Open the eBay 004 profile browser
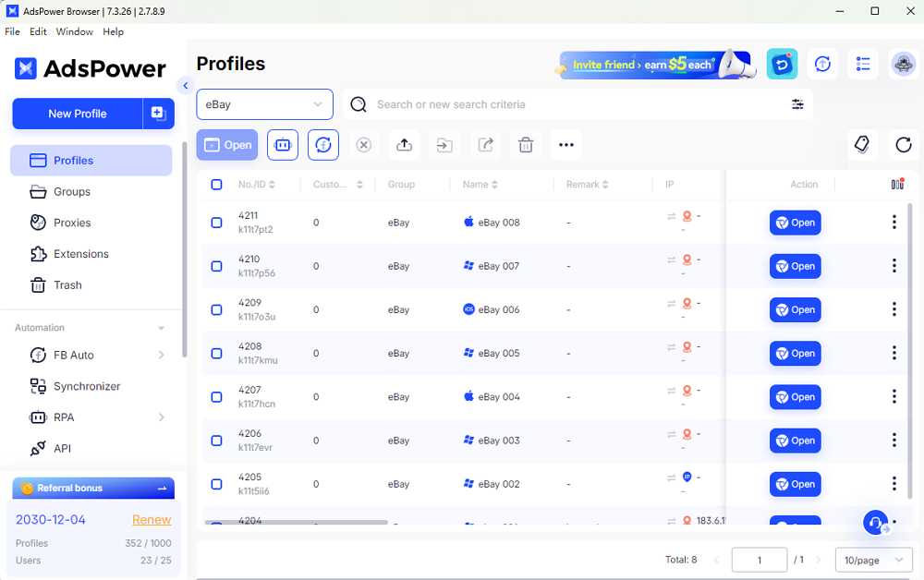 click(795, 397)
